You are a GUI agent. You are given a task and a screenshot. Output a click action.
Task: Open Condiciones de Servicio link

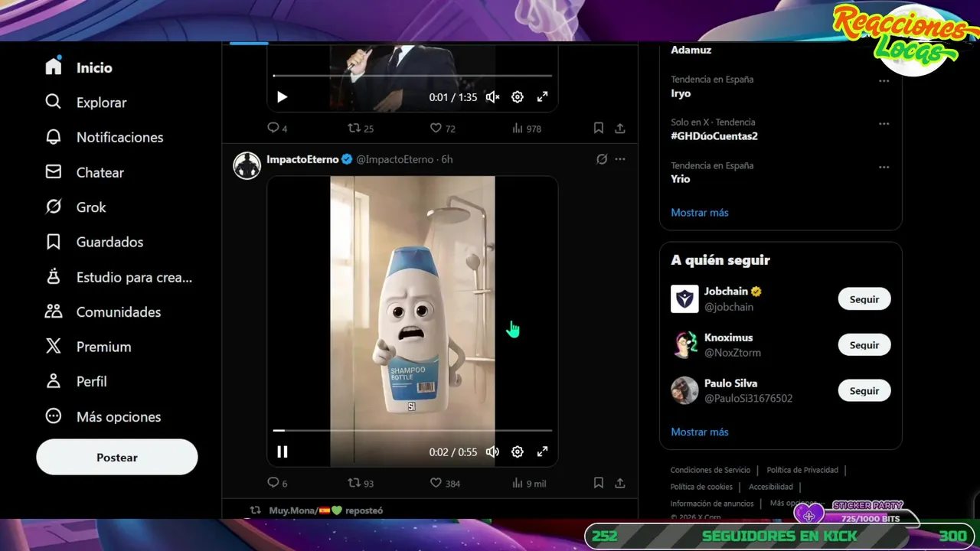(x=710, y=470)
